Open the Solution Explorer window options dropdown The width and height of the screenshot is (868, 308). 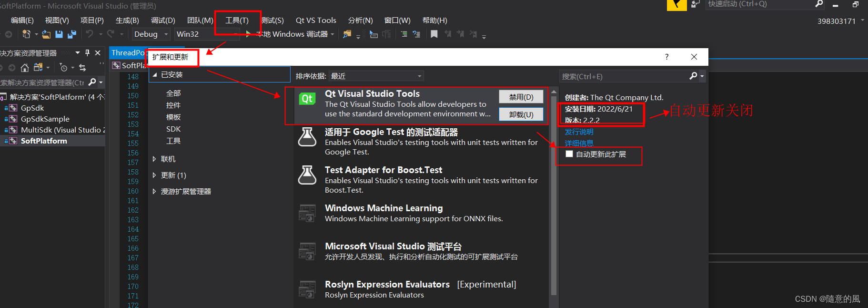77,53
